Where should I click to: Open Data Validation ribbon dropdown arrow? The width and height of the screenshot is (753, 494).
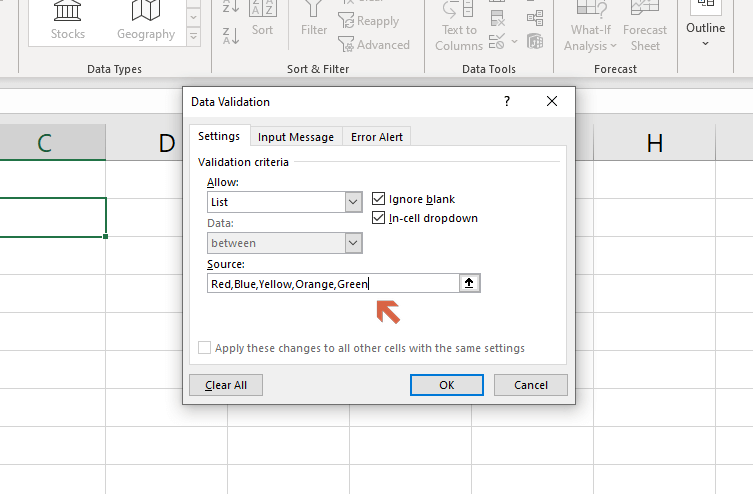(514, 41)
